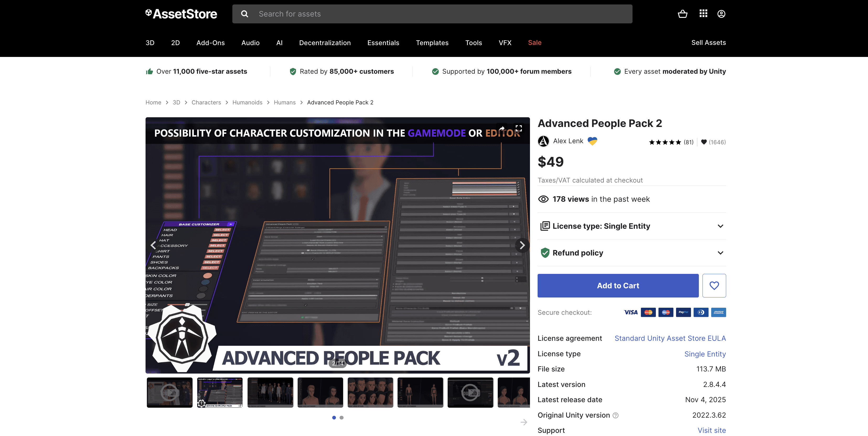Select the two heads thumbnail
868x436 pixels.
(320, 392)
